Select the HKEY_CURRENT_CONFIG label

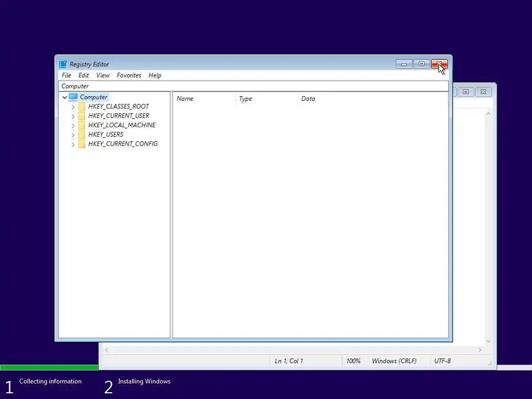point(123,144)
